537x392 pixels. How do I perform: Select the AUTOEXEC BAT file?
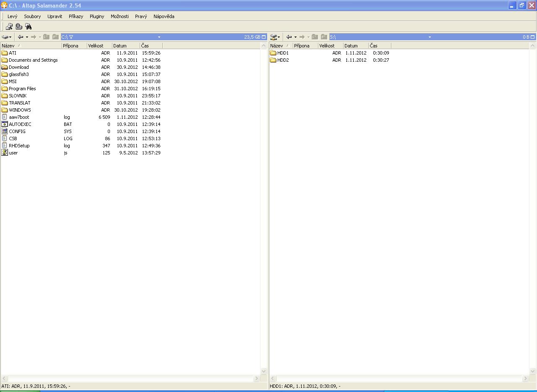(x=20, y=124)
